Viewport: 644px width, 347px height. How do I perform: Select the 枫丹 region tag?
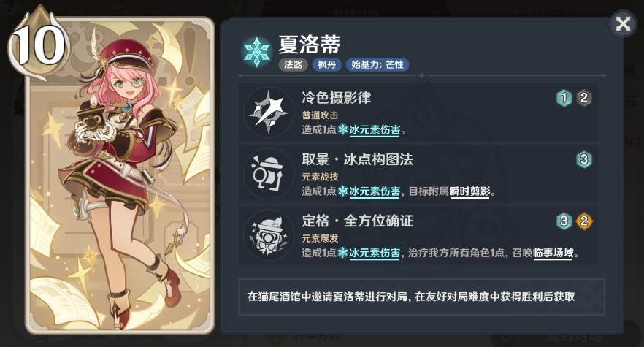click(x=327, y=64)
